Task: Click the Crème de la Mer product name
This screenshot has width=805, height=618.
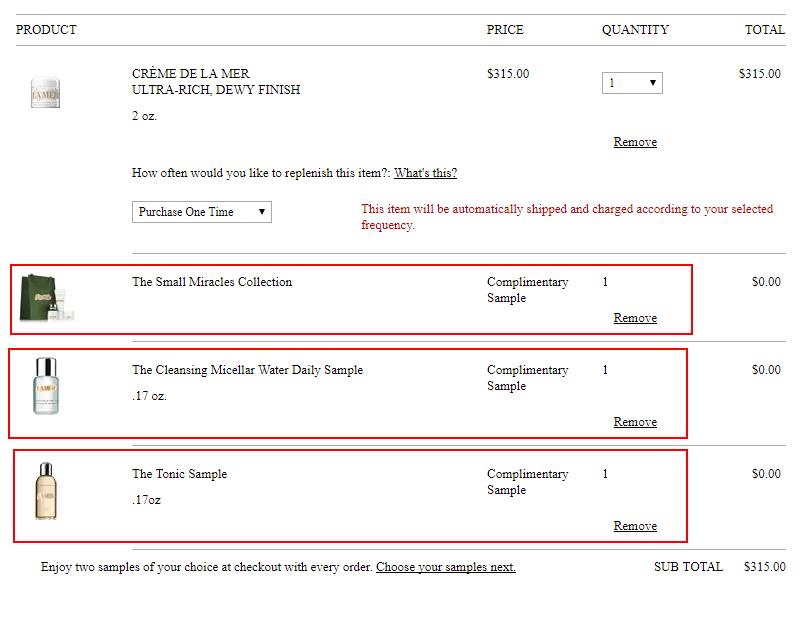Action: pos(191,74)
